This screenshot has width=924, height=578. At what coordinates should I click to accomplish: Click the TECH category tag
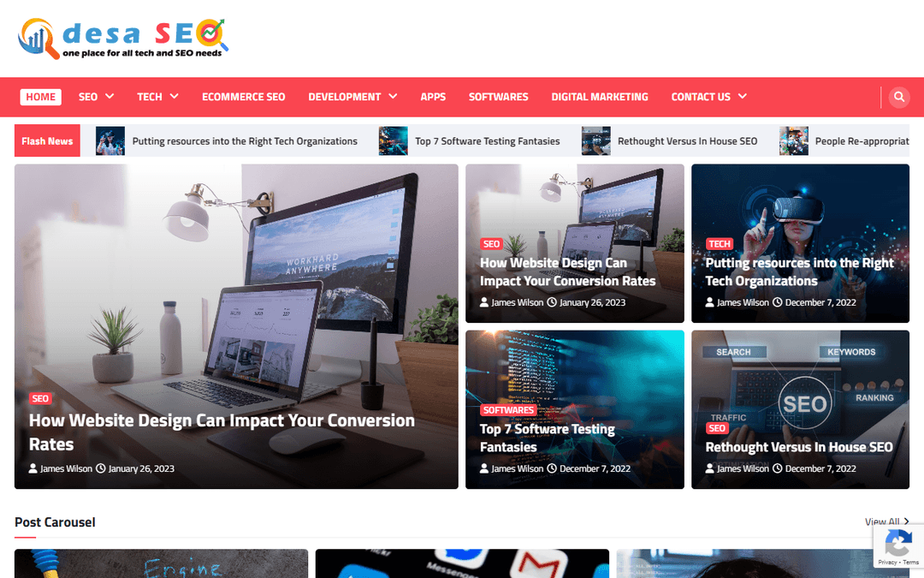click(x=720, y=243)
